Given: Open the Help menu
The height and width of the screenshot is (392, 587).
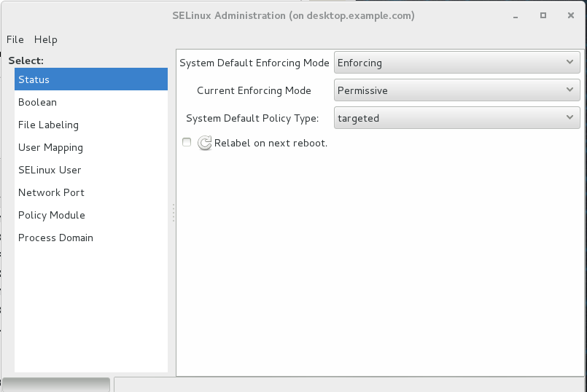Looking at the screenshot, I should point(46,39).
